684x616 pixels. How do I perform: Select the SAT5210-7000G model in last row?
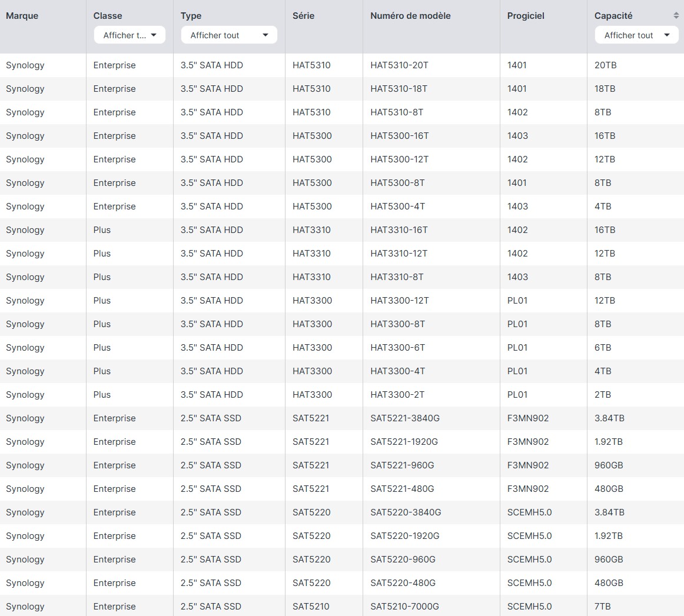pos(404,607)
